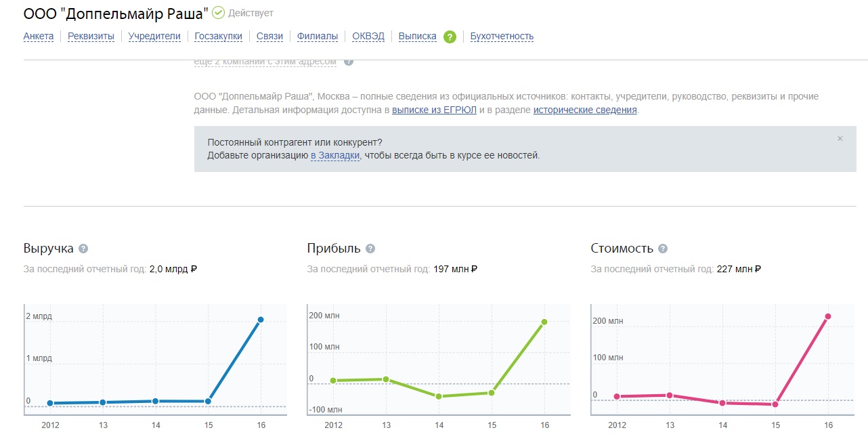Open the Госзакупки section
Viewport: 868px width, 447px height.
click(x=218, y=37)
